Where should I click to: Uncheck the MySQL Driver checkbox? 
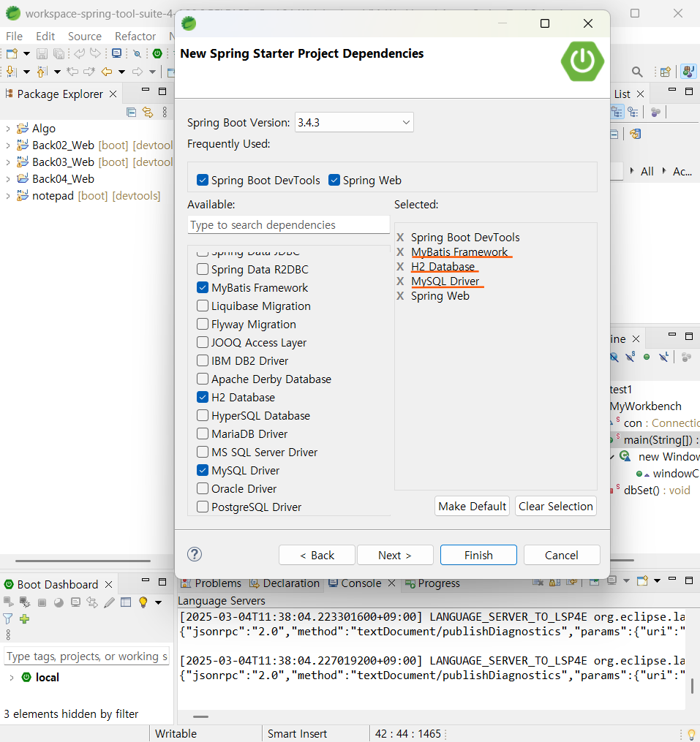point(202,470)
